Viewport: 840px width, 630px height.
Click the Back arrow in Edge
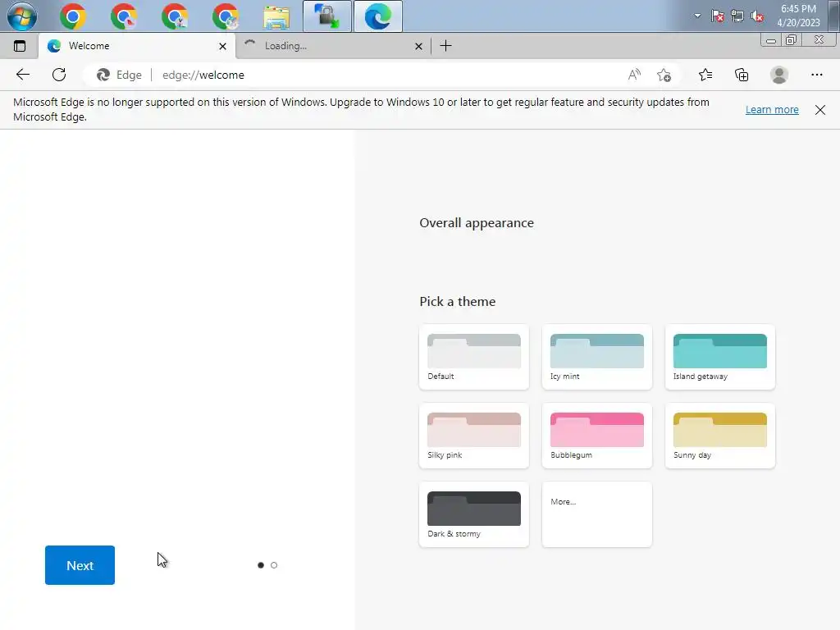[22, 75]
